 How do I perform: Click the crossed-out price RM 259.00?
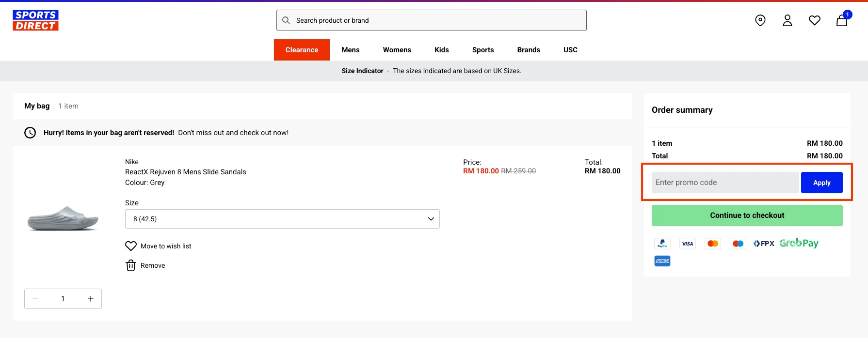click(518, 171)
